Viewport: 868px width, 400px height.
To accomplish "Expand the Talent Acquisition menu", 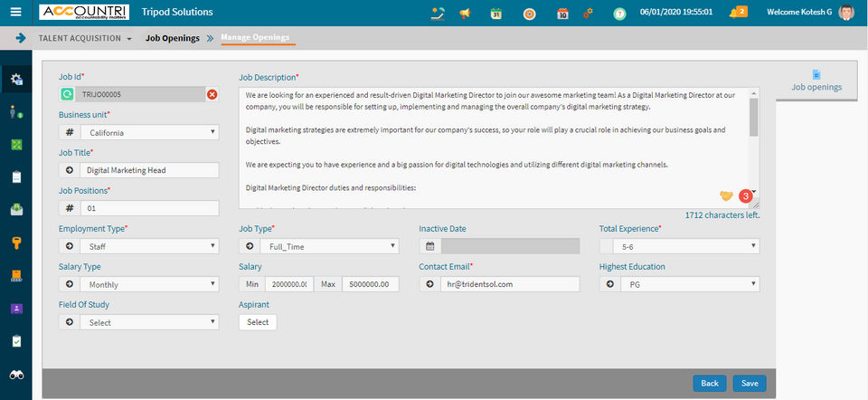I will 85,38.
